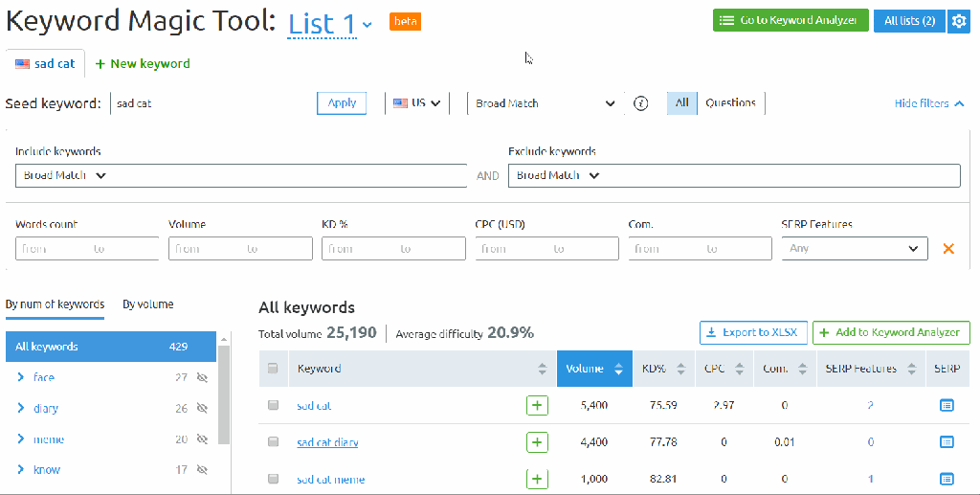Open settings gear next to All lists
The height and width of the screenshot is (495, 980).
click(x=959, y=21)
